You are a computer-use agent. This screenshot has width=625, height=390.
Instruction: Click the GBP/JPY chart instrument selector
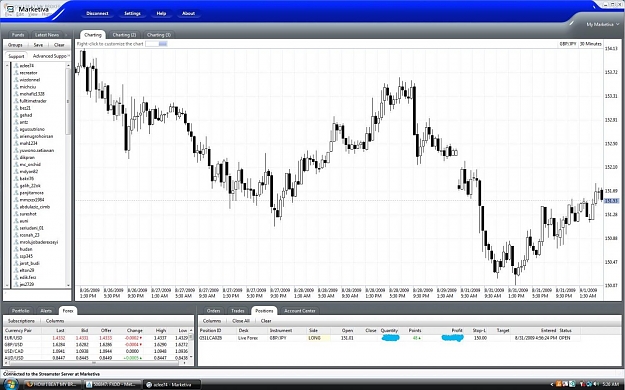[x=568, y=44]
